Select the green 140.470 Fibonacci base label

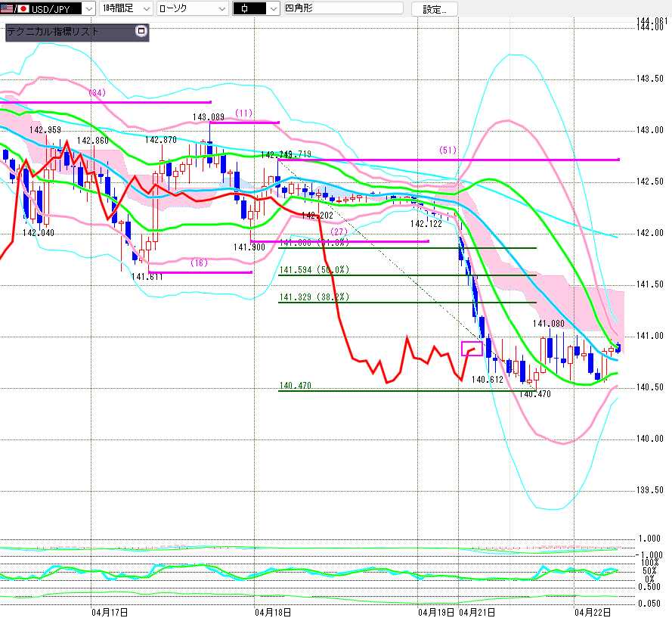pos(296,386)
